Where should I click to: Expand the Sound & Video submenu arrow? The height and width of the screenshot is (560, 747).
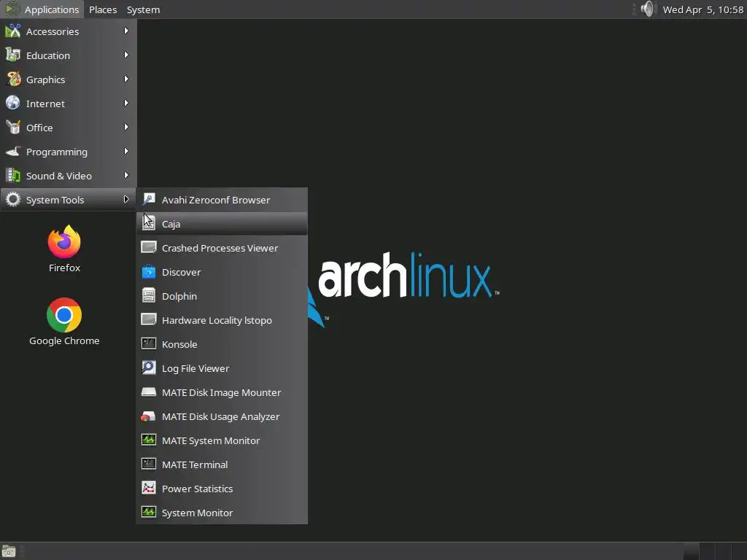point(126,175)
